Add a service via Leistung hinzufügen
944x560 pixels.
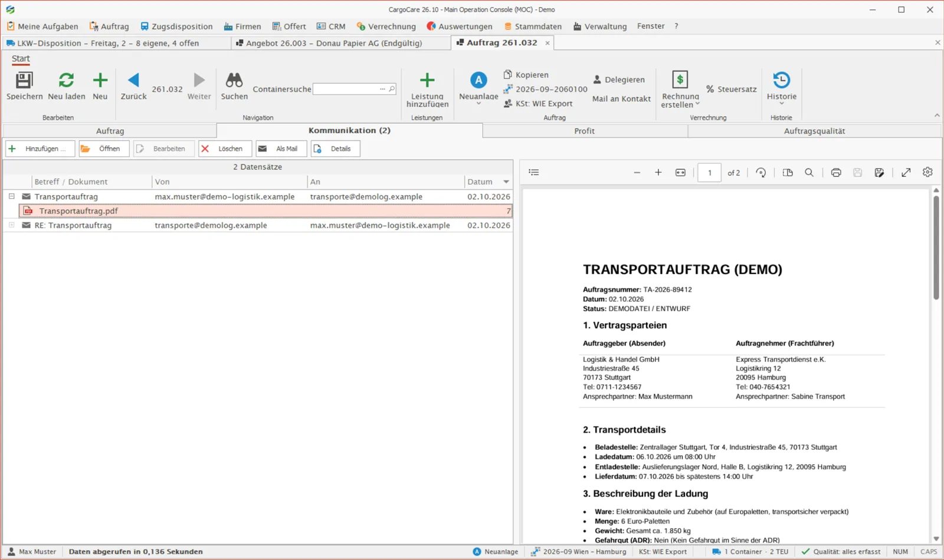click(427, 90)
